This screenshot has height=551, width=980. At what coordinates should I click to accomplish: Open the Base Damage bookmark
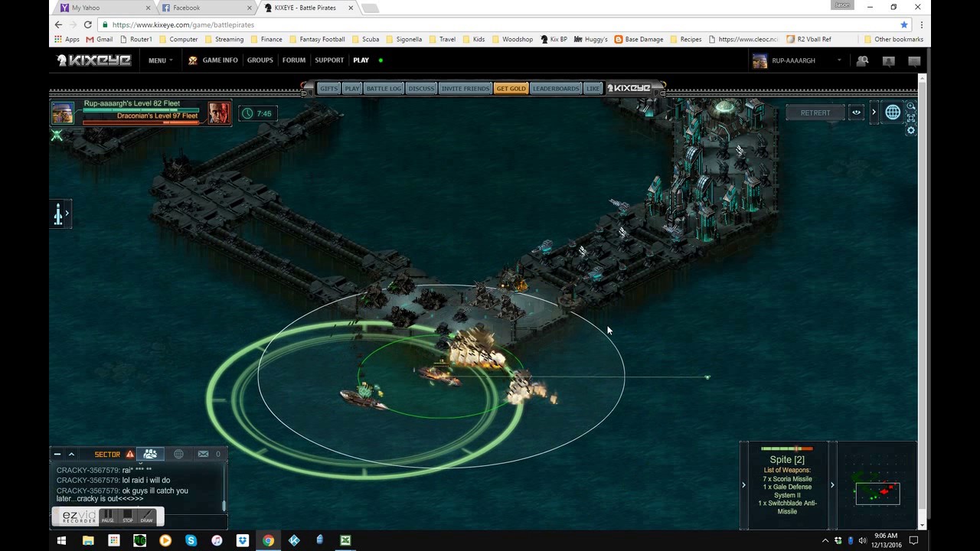tap(639, 39)
